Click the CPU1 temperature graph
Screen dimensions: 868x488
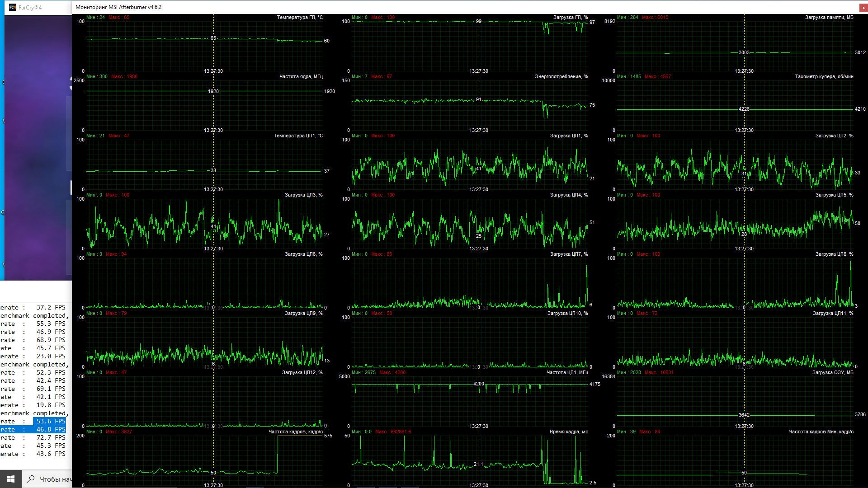(204, 164)
